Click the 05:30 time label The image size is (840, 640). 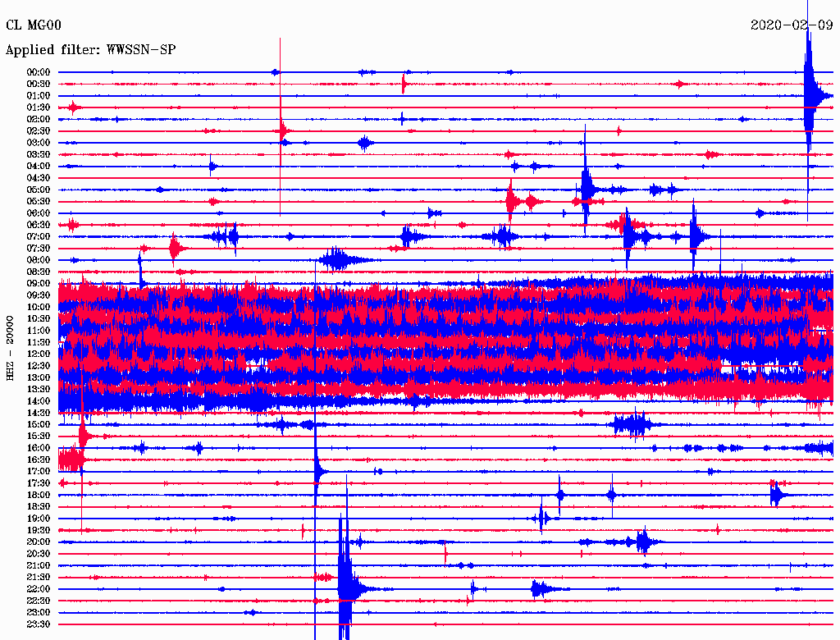39,202
